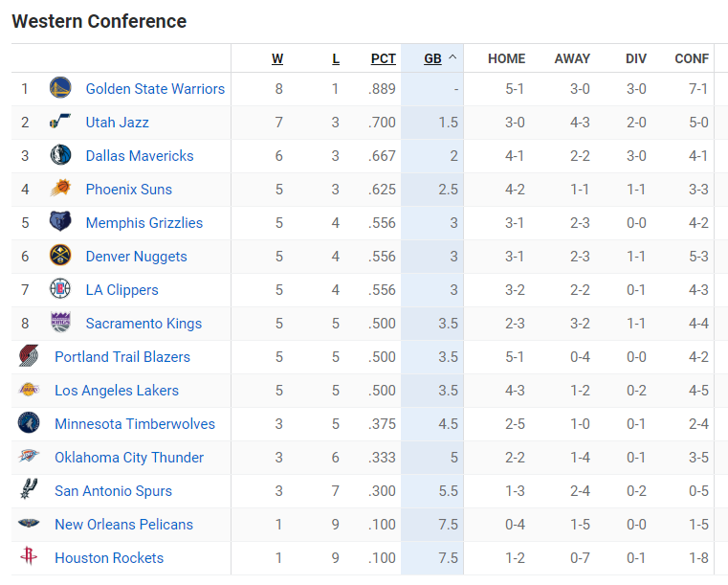Click the Golden State Warriors logo
This screenshot has width=728, height=585.
pos(60,88)
